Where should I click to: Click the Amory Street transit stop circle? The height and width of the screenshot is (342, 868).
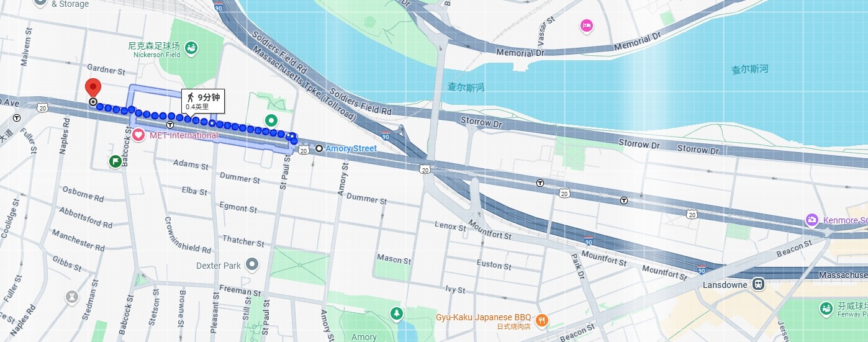click(319, 149)
